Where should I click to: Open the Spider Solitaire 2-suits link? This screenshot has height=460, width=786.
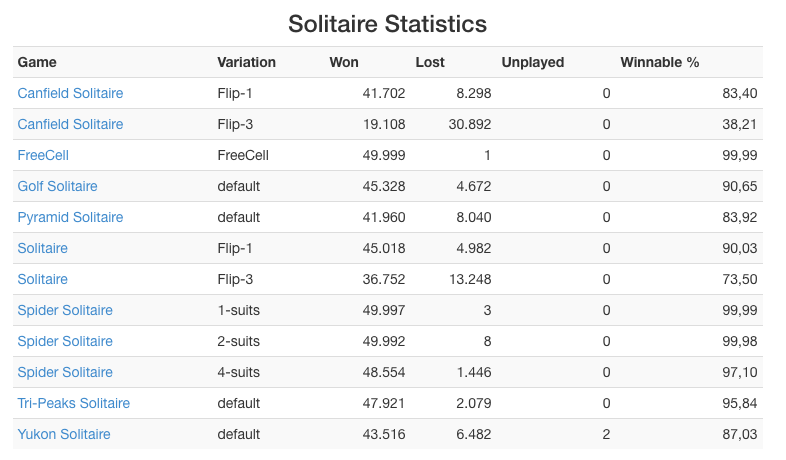coord(65,342)
